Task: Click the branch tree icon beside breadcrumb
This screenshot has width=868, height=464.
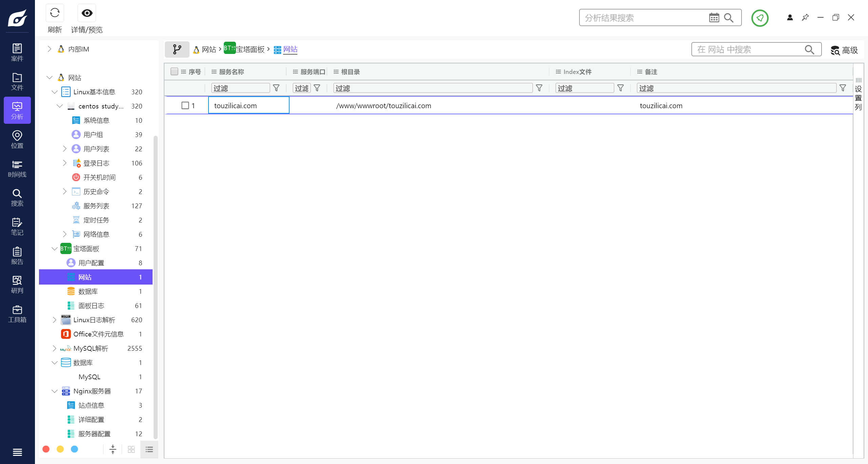Action: click(x=177, y=50)
